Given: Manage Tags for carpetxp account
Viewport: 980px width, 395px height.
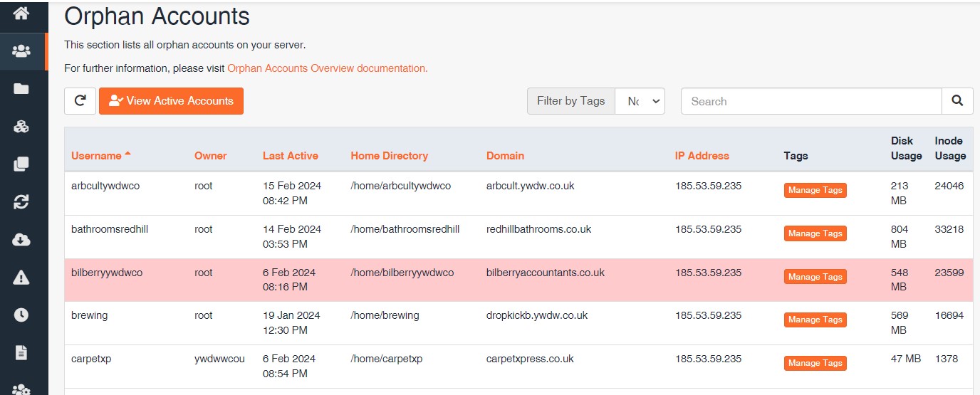Looking at the screenshot, I should pos(815,363).
